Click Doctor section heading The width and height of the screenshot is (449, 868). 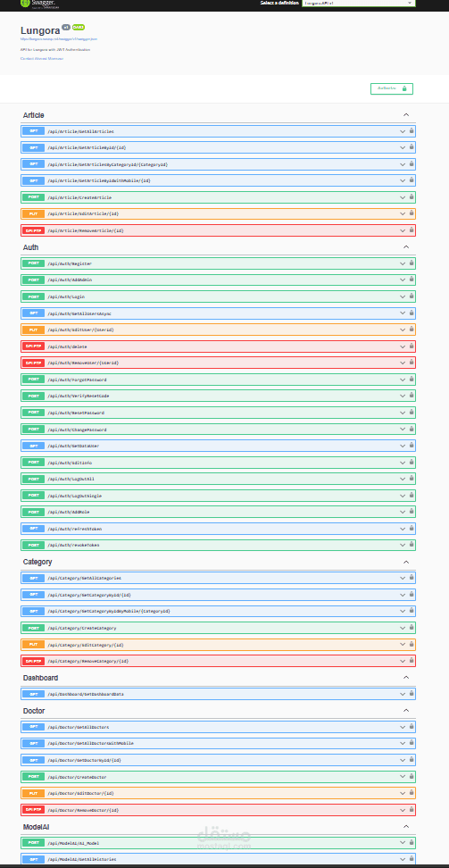(x=34, y=711)
